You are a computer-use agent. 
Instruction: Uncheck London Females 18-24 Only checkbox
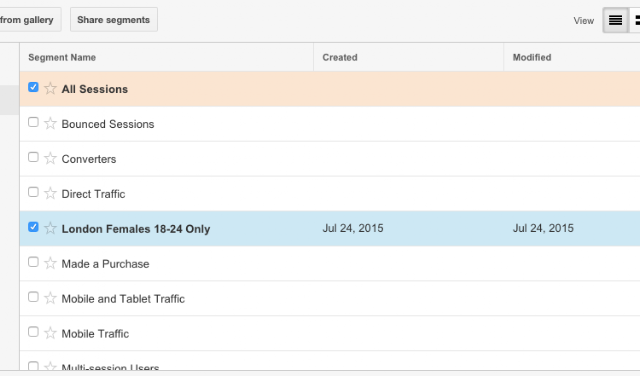33,227
